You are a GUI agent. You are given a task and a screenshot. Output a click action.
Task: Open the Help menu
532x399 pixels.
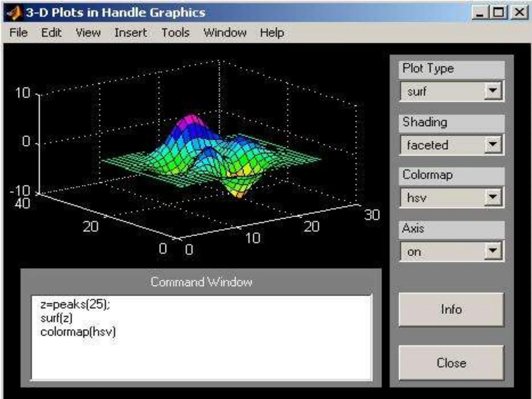[272, 33]
